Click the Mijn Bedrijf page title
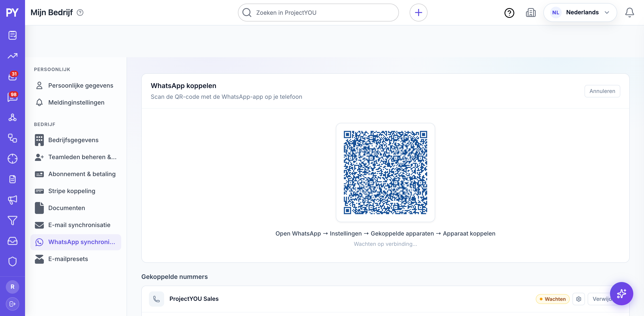The image size is (644, 316). [x=51, y=13]
